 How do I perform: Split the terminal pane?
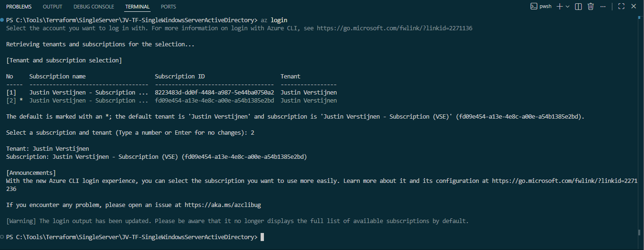click(x=579, y=7)
